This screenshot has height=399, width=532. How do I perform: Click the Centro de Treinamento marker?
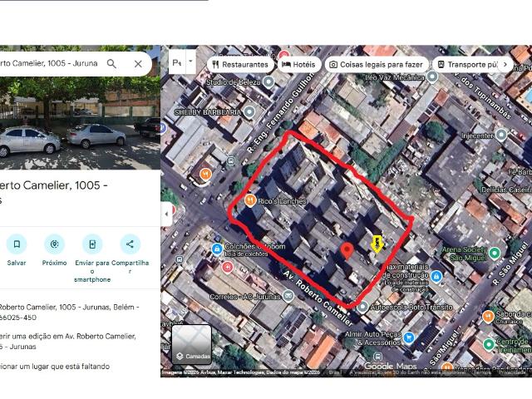tap(489, 344)
